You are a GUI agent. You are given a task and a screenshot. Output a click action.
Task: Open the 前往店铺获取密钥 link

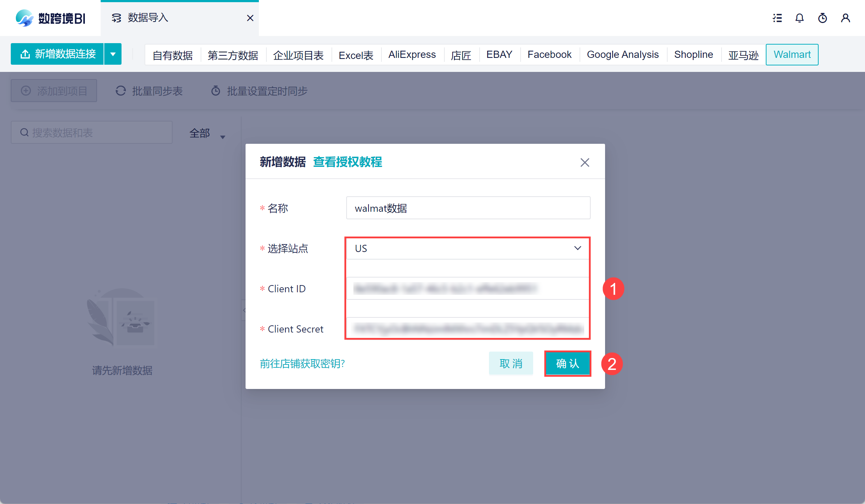(302, 364)
